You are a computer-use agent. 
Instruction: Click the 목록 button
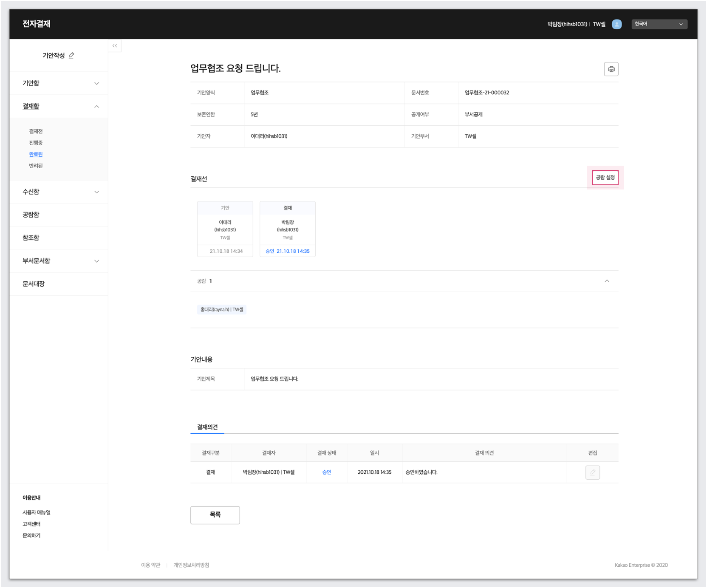[215, 515]
